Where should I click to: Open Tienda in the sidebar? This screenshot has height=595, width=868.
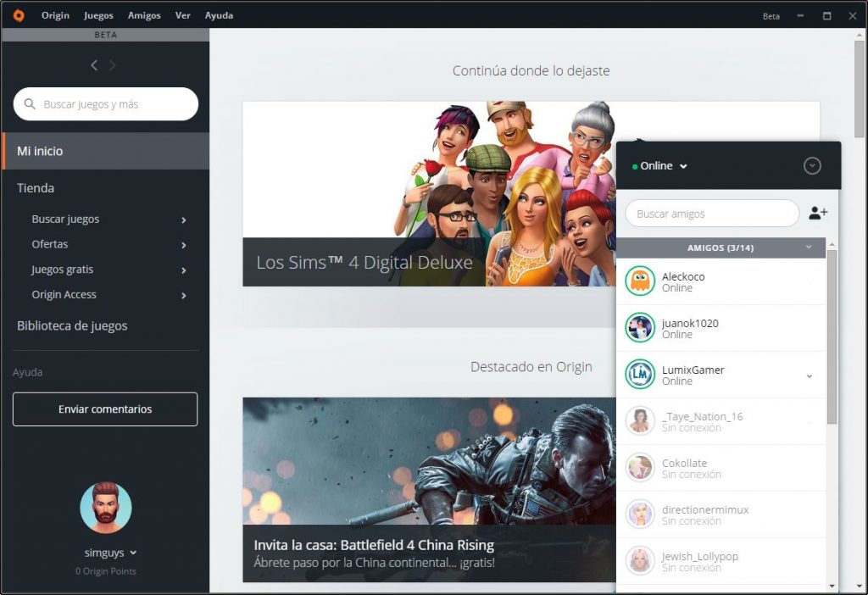pos(36,188)
